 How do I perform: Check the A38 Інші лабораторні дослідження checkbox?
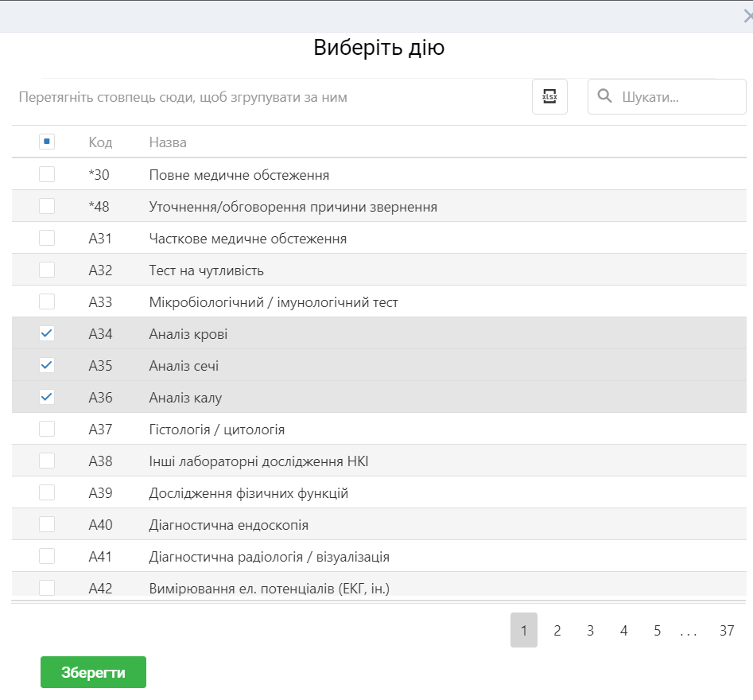tap(47, 461)
